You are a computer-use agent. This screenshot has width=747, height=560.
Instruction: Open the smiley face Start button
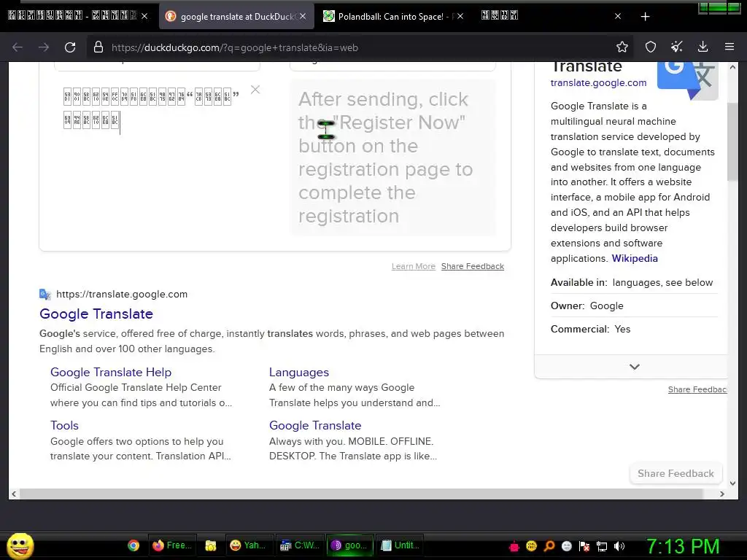point(20,545)
